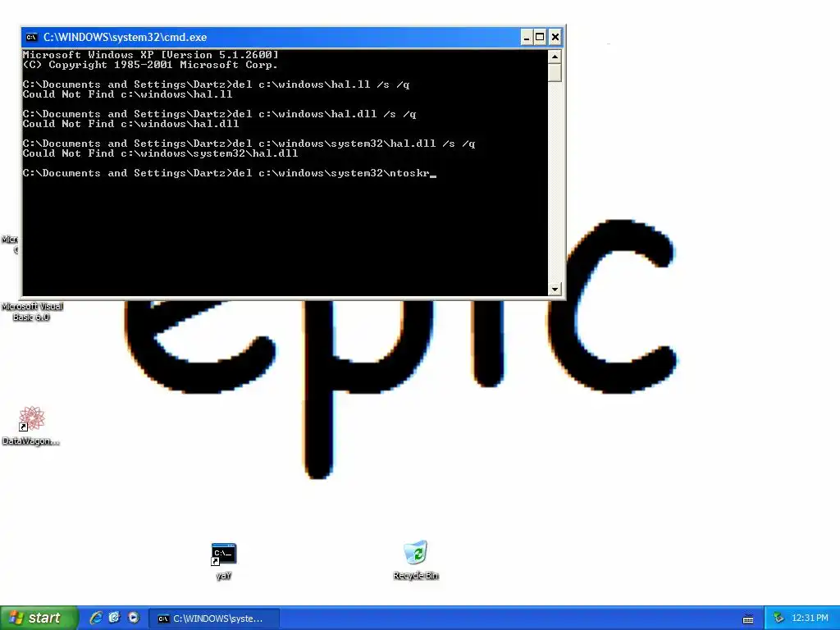Select the cmd.exe taskbar button
This screenshot has height=630, width=840.
[214, 619]
